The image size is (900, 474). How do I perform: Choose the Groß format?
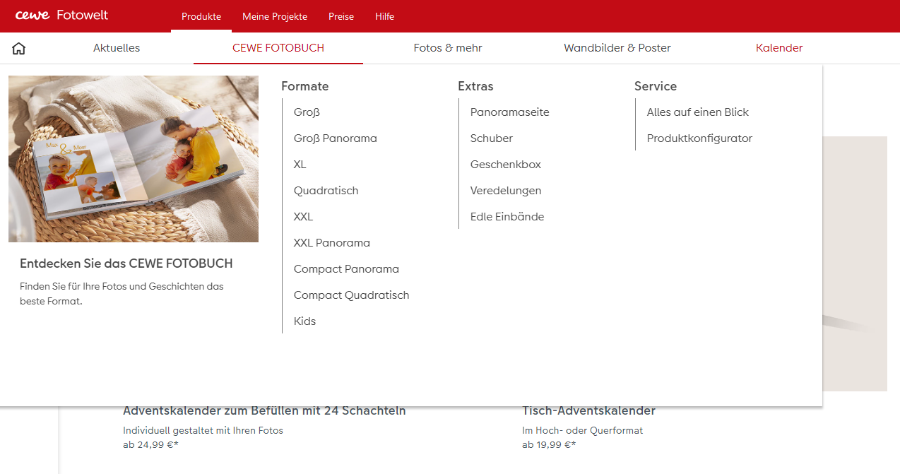(x=307, y=112)
